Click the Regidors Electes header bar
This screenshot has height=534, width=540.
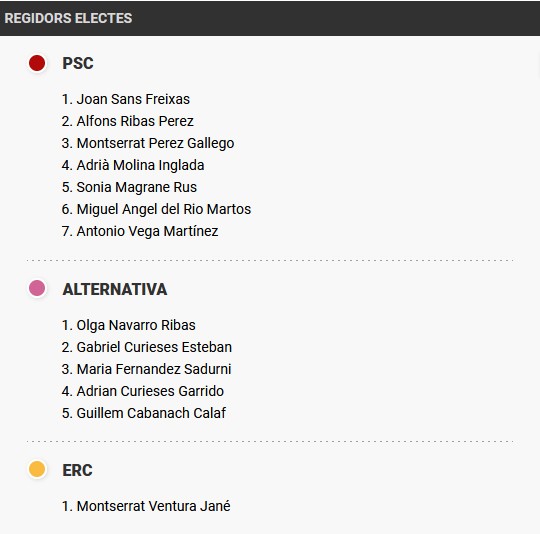tap(270, 18)
